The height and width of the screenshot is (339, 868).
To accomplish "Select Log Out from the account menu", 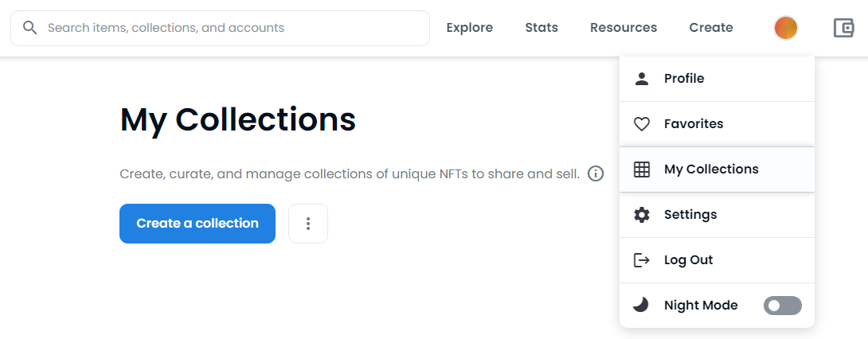I will [x=717, y=260].
